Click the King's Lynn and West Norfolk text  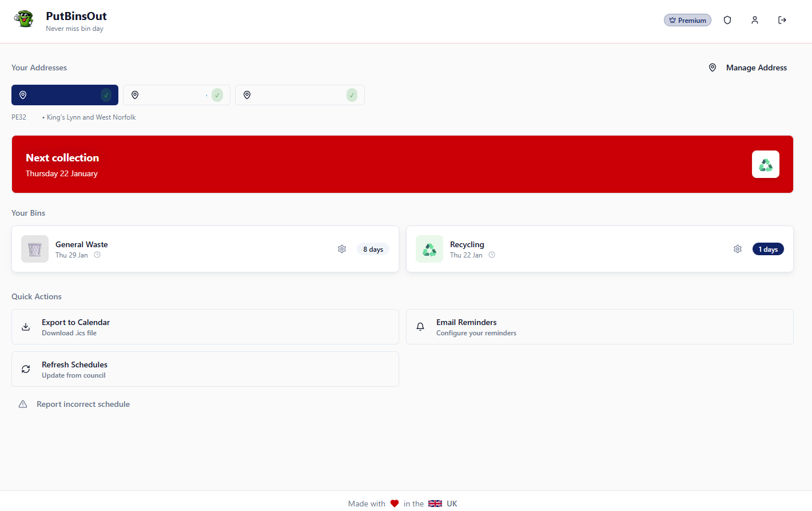click(x=91, y=117)
